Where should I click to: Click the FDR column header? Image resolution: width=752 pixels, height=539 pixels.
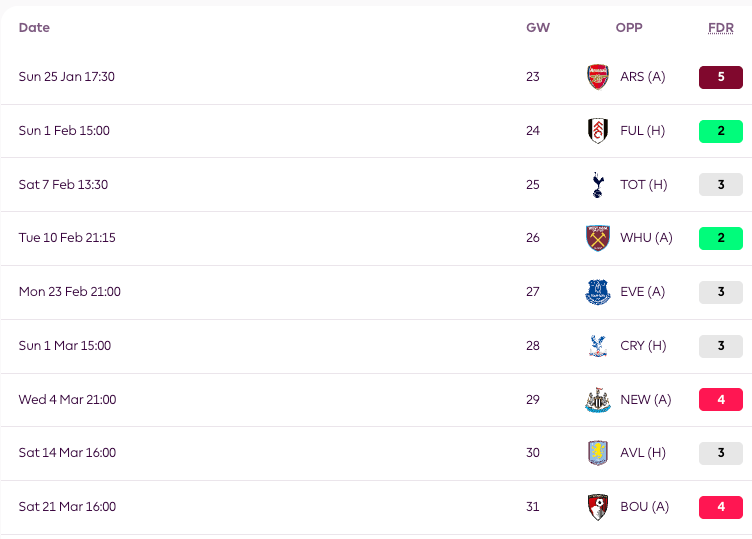coord(720,28)
